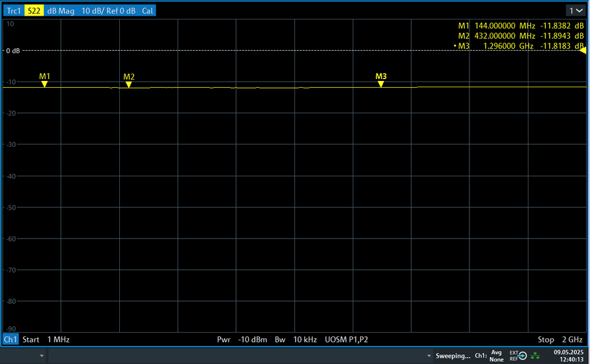Click the EXT REF reference clock icon
The image size is (590, 364).
pos(518,355)
